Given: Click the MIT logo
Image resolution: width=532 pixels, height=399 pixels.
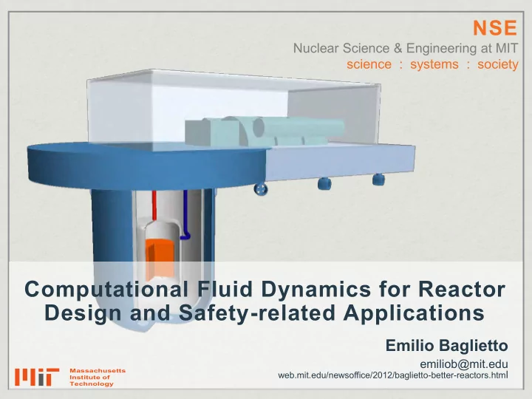Looking at the screenshot, I should tap(37, 377).
